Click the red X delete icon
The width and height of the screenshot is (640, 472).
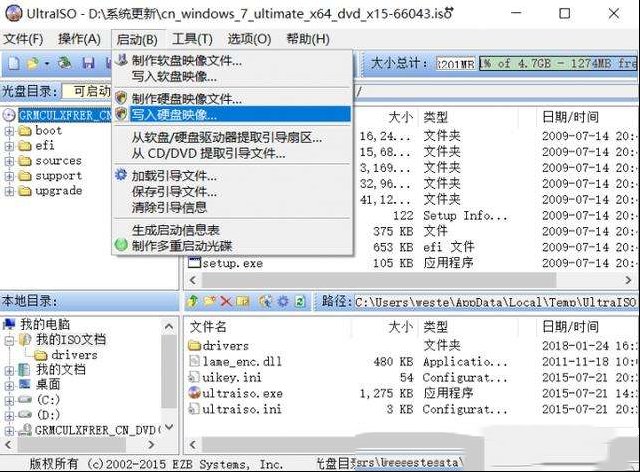[226, 302]
